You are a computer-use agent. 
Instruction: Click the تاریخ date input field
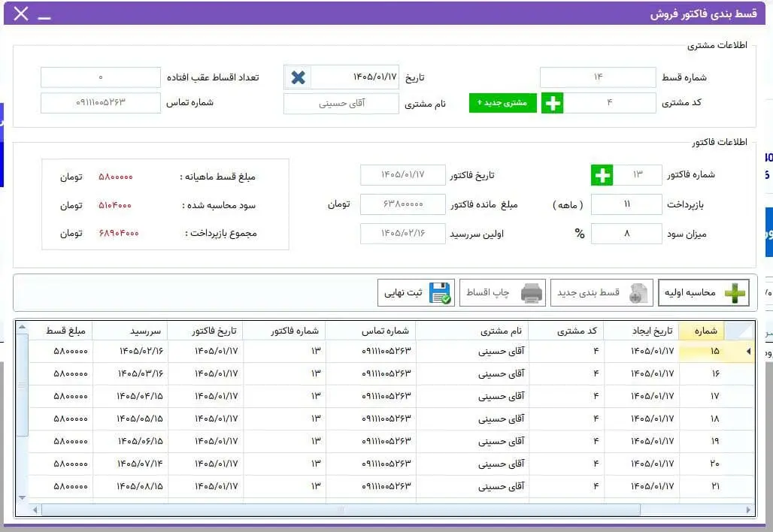pyautogui.click(x=354, y=77)
